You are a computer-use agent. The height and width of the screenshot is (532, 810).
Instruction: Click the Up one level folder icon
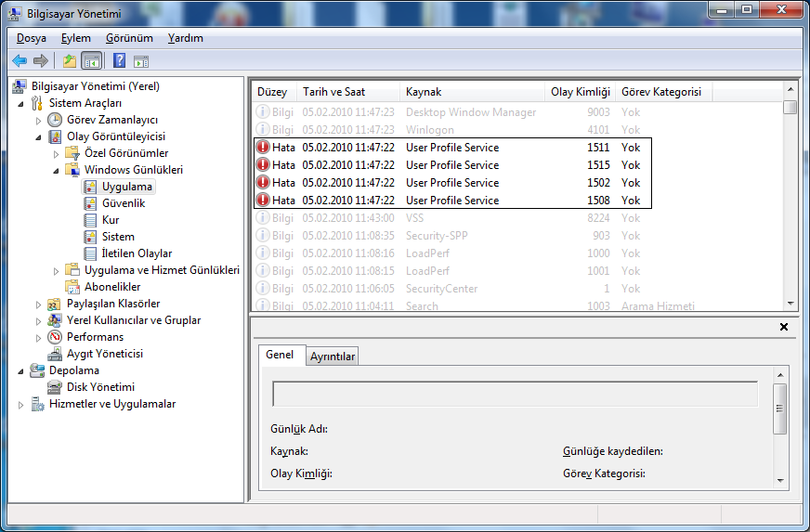tap(70, 61)
